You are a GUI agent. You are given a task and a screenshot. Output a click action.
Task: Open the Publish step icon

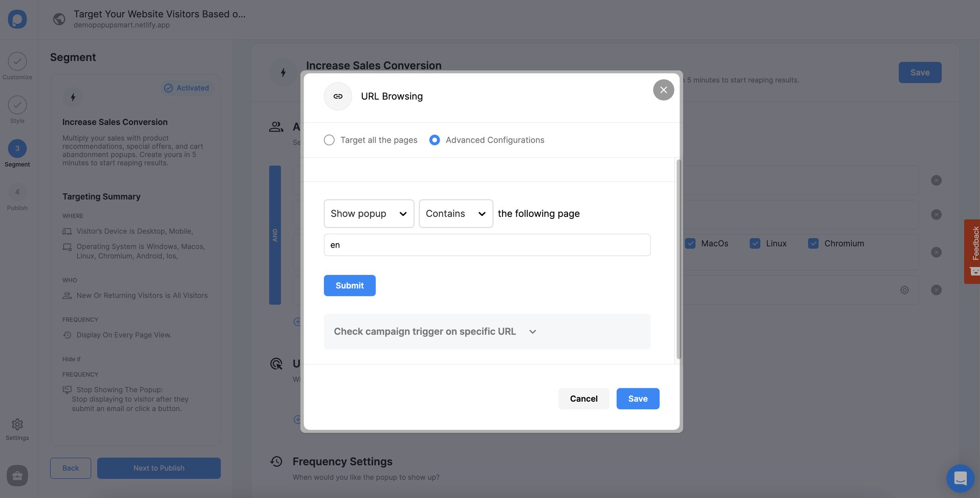17,192
